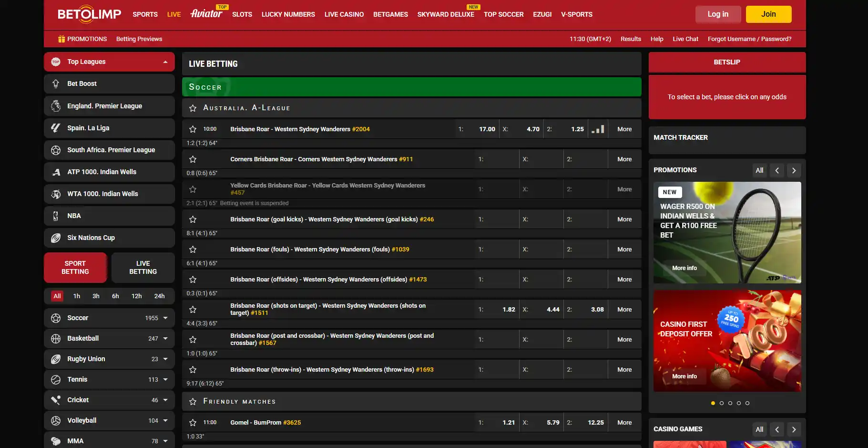The image size is (868, 448).
Task: Open the Forgot Username / Password link
Action: 749,39
